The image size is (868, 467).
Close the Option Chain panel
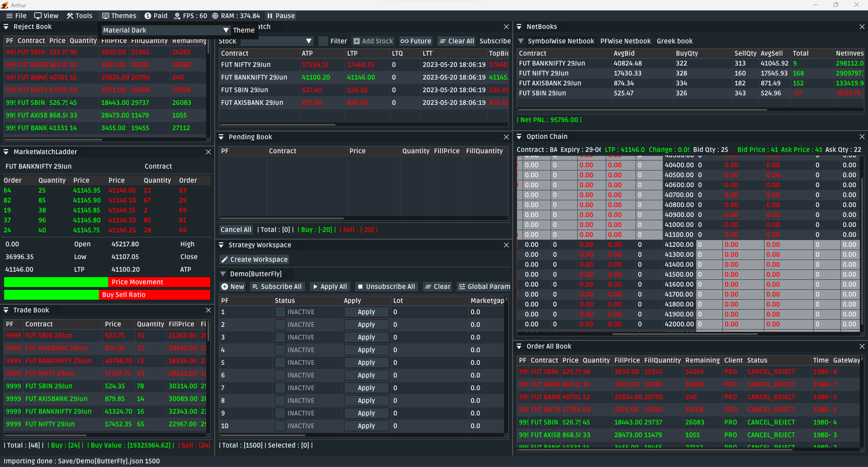862,137
